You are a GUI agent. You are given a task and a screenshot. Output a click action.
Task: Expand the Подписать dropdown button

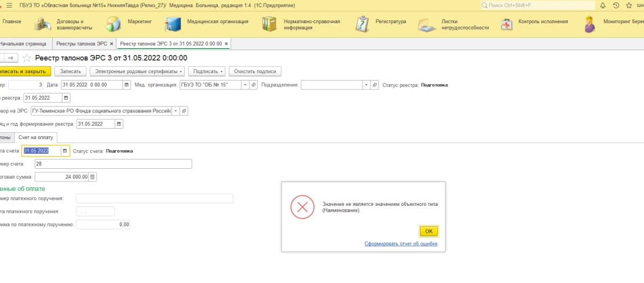207,71
